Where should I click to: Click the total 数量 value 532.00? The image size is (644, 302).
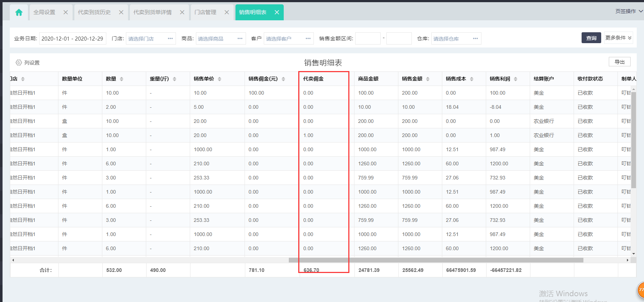[114, 270]
